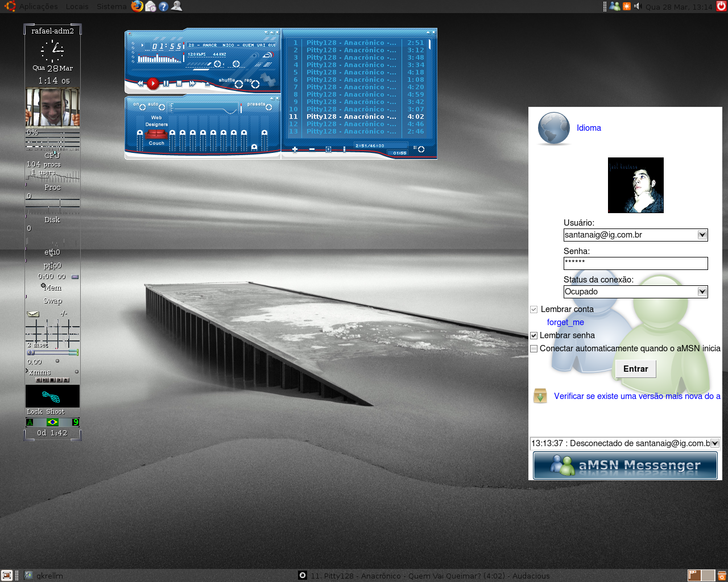Screen dimensions: 728x582
Task: Expand the Usuário account dropdown
Action: [702, 235]
